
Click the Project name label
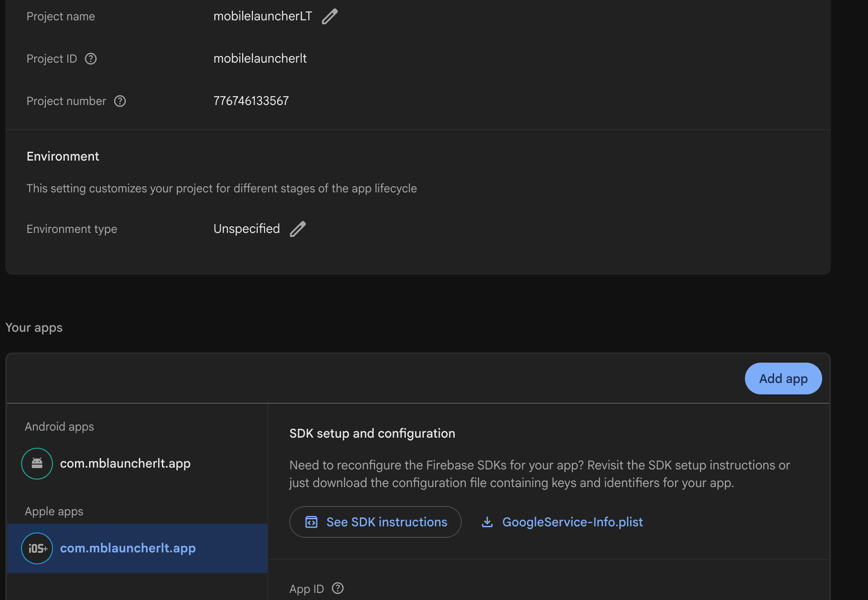pyautogui.click(x=61, y=16)
